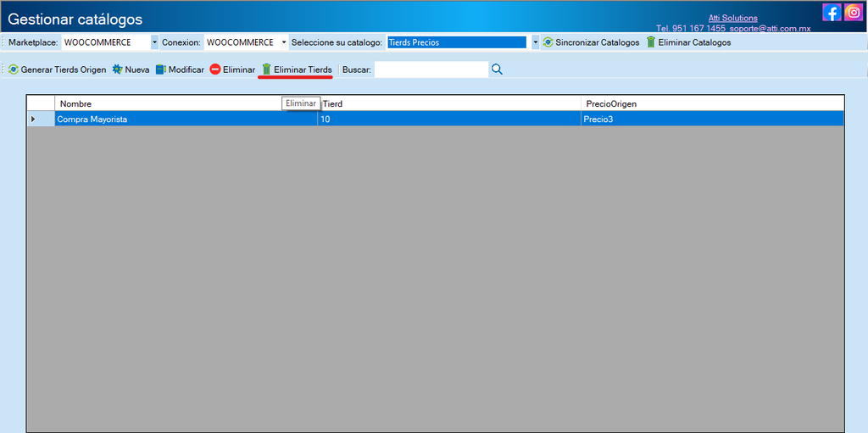868x433 pixels.
Task: Click the Sincronizar Catalogos button
Action: coord(591,42)
